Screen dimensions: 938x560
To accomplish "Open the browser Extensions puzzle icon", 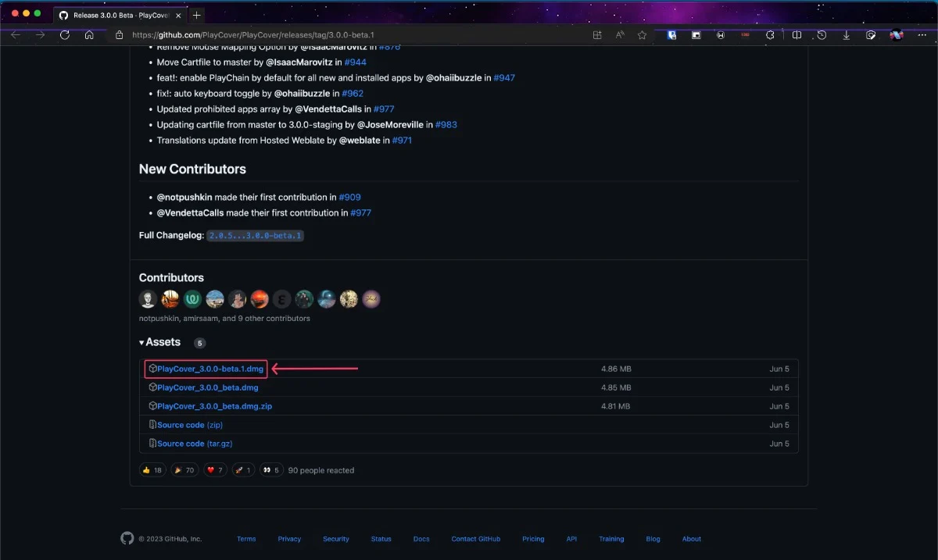I will pos(770,35).
